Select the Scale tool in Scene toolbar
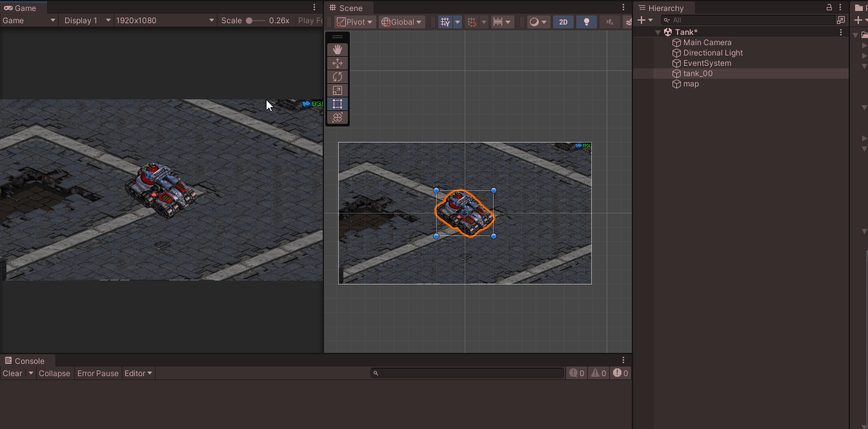868x429 pixels. [337, 90]
